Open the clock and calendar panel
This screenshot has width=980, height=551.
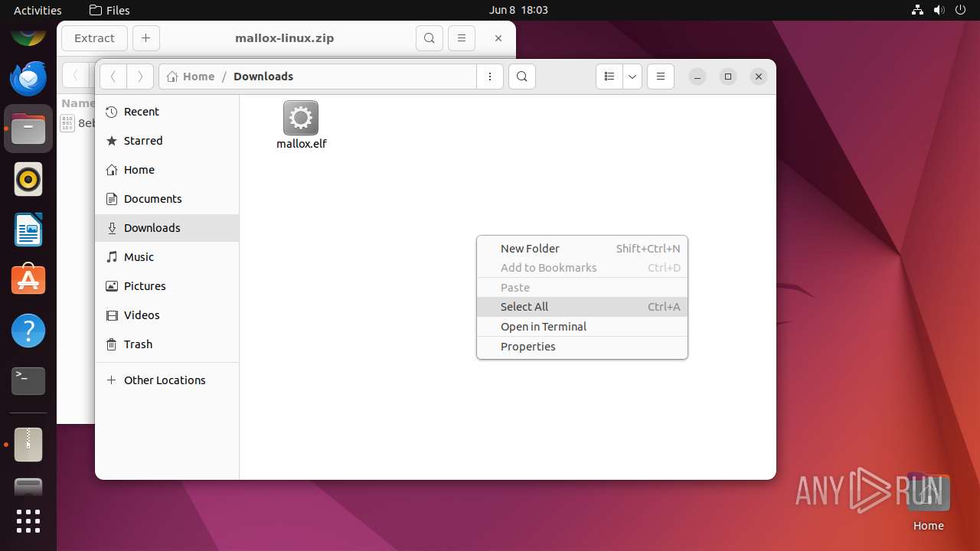[518, 10]
